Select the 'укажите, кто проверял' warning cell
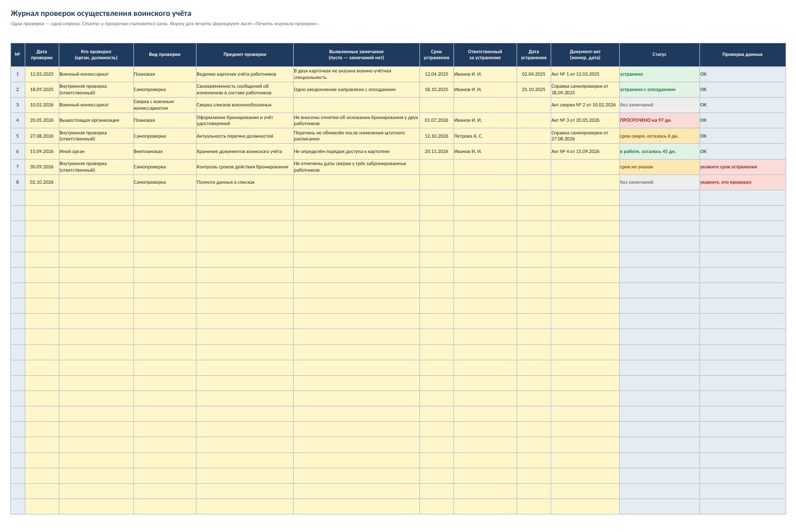The height and width of the screenshot is (532, 796). pyautogui.click(x=742, y=182)
